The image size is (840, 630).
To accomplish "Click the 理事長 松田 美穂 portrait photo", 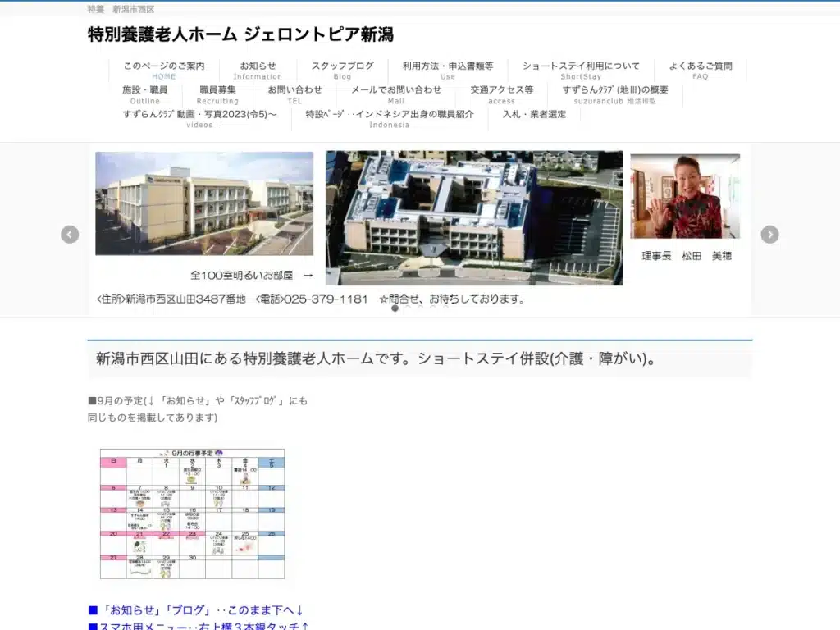I will click(x=685, y=196).
